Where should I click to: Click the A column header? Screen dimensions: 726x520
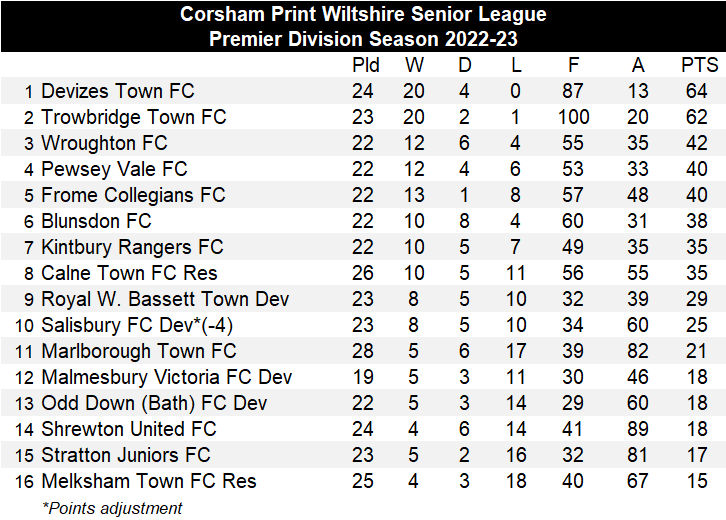tap(638, 65)
